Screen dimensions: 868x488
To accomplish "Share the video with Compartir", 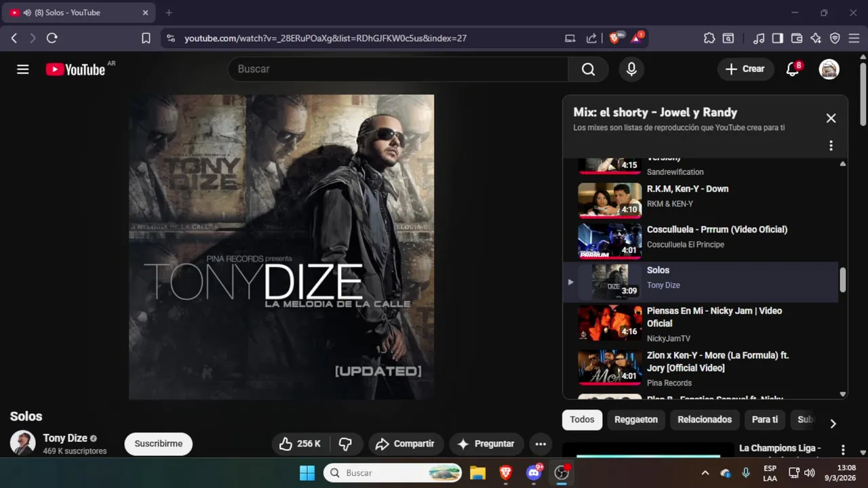I will pos(406,444).
